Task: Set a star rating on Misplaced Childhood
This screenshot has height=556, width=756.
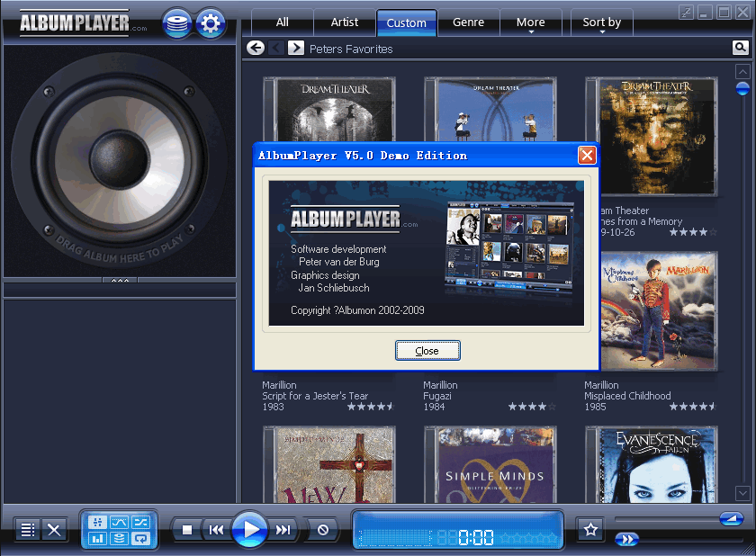Action: (x=691, y=407)
